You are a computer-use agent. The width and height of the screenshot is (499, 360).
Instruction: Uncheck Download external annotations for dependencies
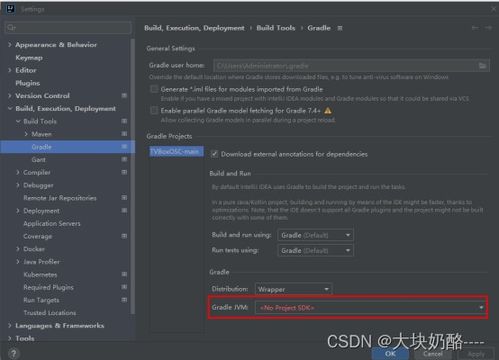tap(215, 154)
